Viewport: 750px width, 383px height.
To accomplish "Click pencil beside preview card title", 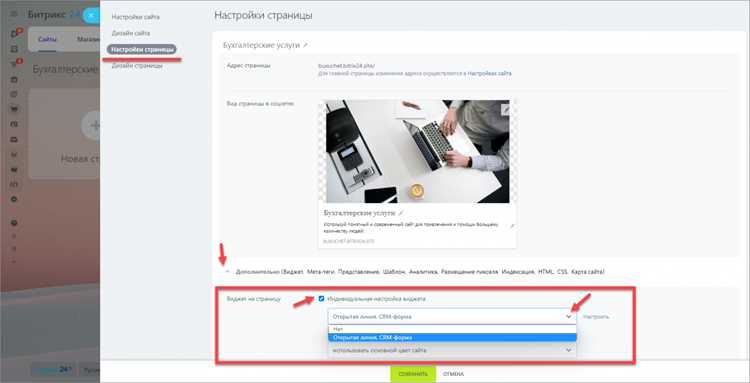I will [401, 213].
